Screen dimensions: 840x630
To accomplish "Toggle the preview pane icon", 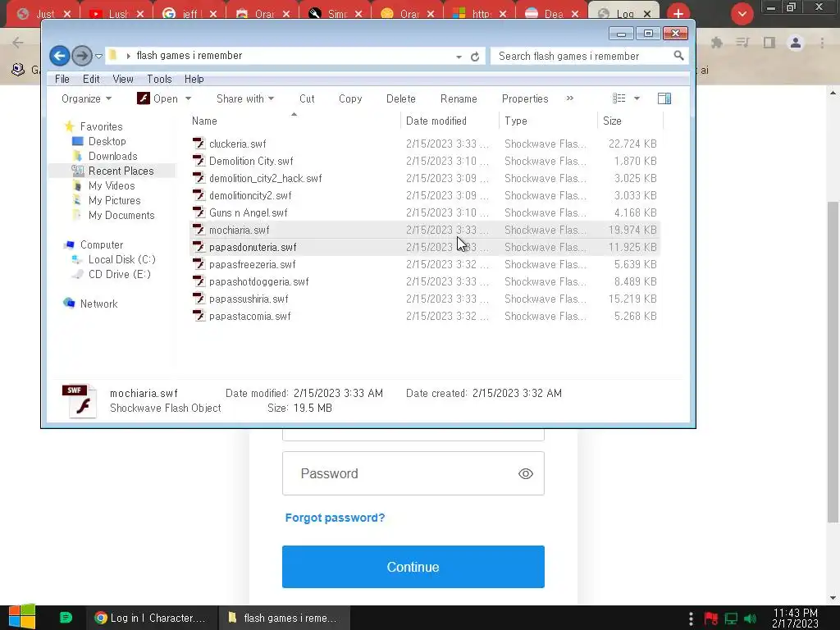I will tap(664, 98).
